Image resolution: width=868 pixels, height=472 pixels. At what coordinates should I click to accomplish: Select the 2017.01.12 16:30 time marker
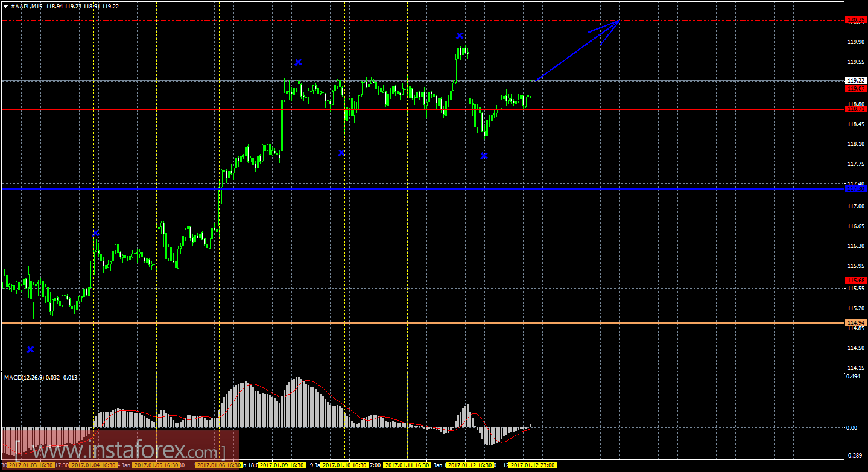click(x=470, y=465)
